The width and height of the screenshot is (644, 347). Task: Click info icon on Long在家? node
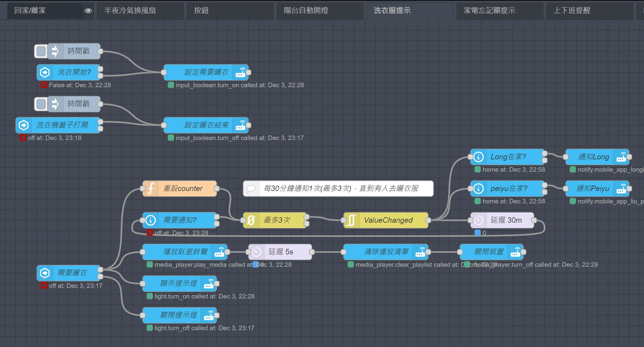coord(478,157)
